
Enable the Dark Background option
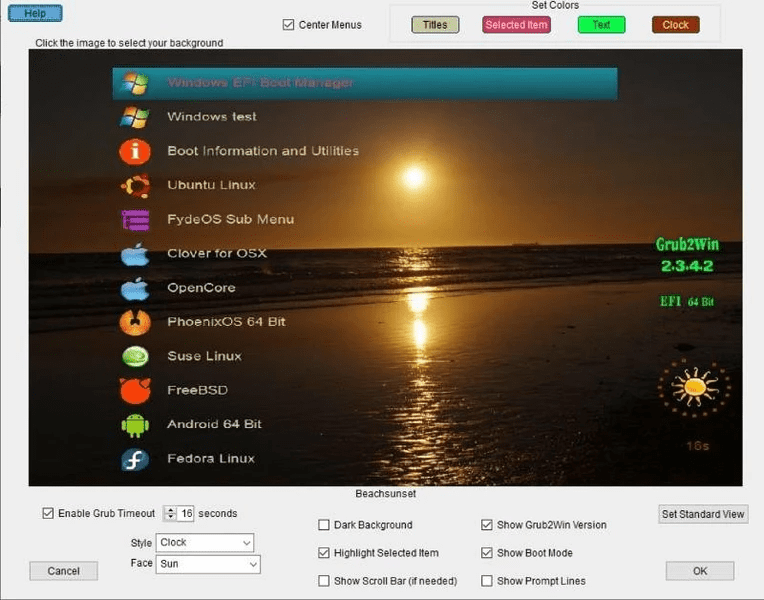tap(324, 525)
